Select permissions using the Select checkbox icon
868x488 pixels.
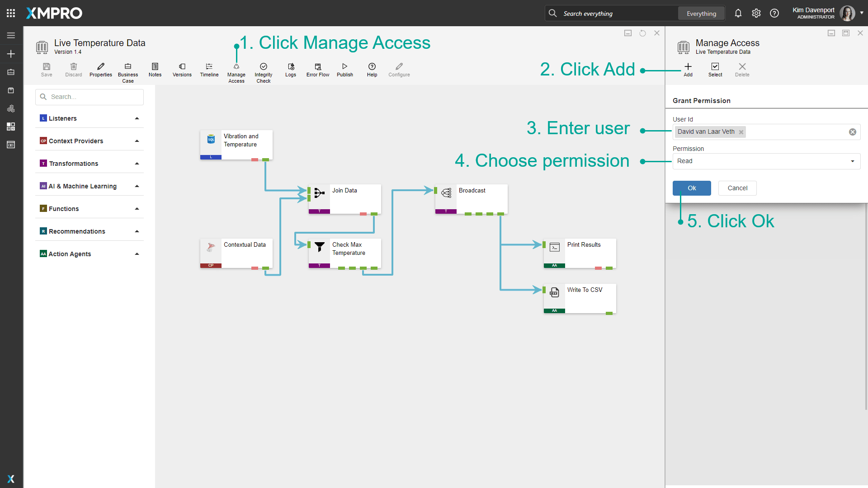click(715, 70)
